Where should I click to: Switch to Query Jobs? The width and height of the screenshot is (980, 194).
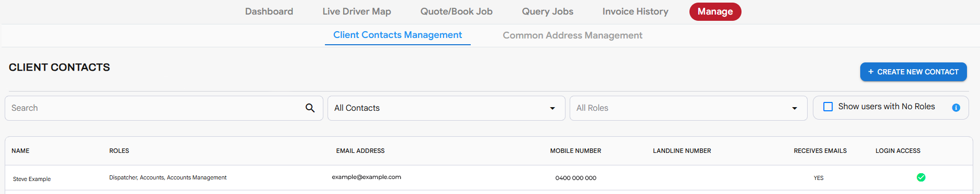[548, 11]
